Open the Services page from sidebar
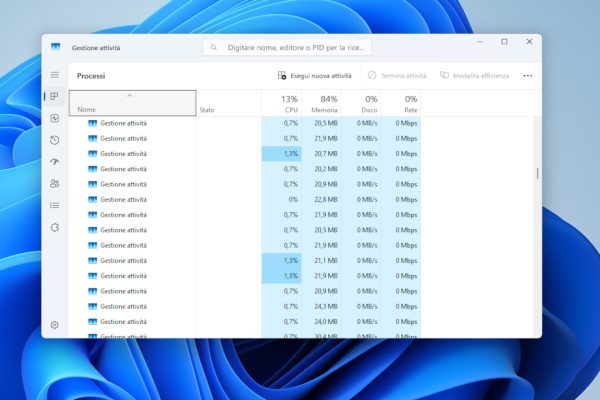 tap(55, 227)
